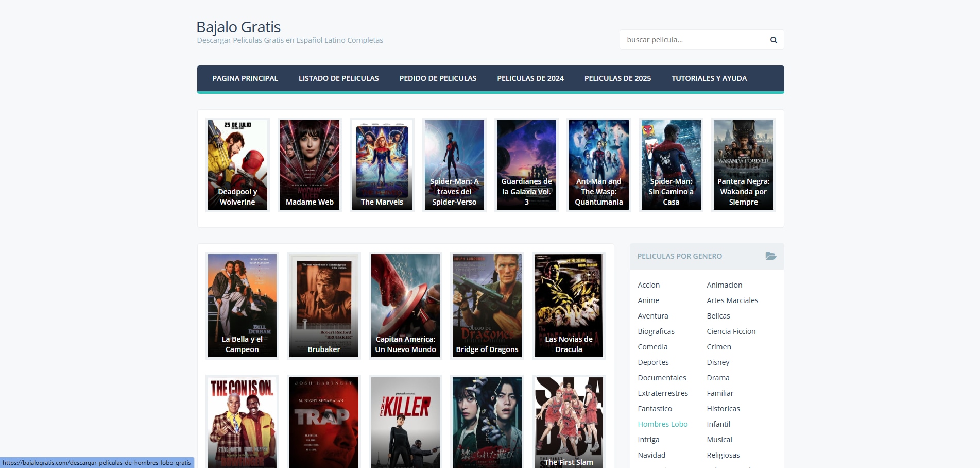Open Listado de Peliculas menu item
The image size is (980, 468).
coord(339,78)
